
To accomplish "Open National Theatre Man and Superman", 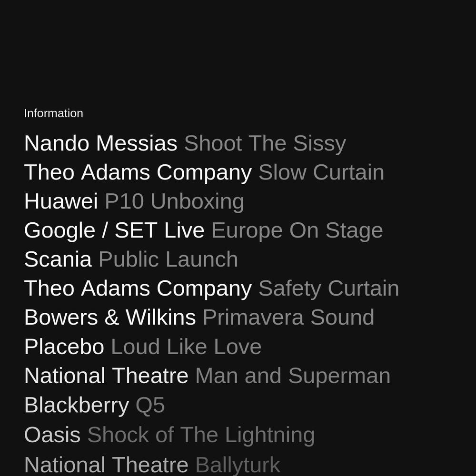I will tap(208, 376).
